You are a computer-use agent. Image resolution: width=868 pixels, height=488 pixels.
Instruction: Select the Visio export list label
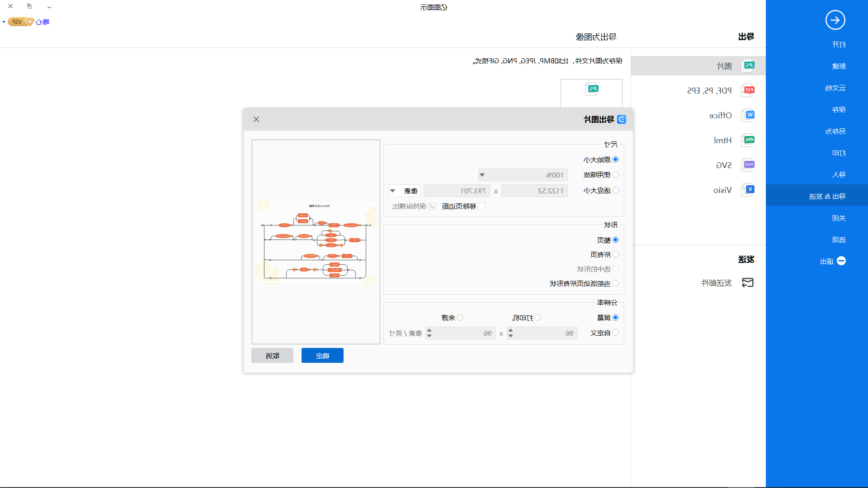pyautogui.click(x=722, y=190)
